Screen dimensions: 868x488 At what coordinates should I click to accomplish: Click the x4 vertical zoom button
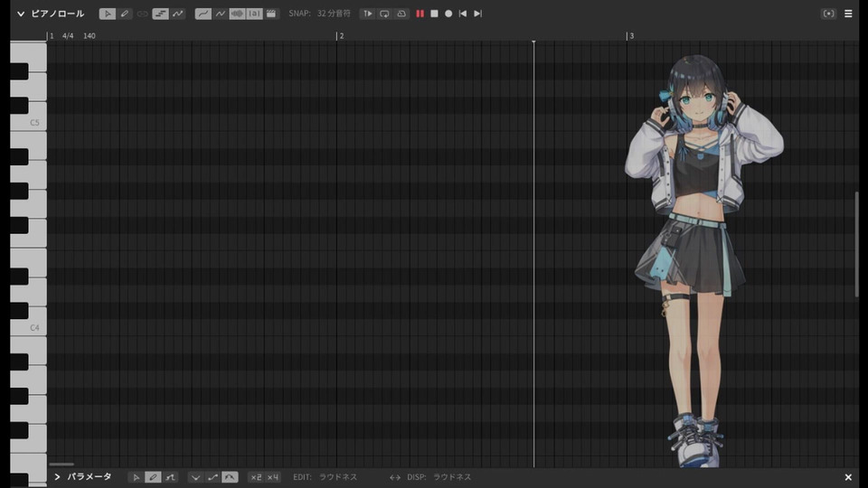[x=273, y=477]
